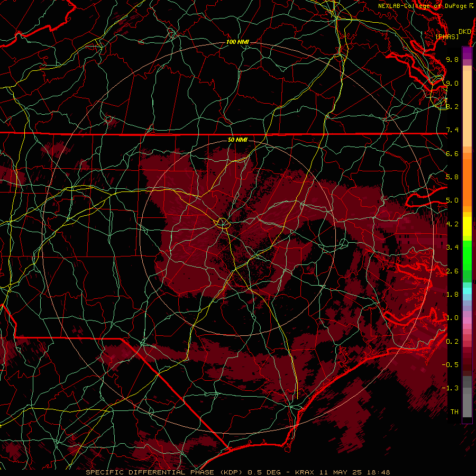The height and width of the screenshot is (476, 476).
Task: Click the 1.0 legend value
Action: [452, 318]
